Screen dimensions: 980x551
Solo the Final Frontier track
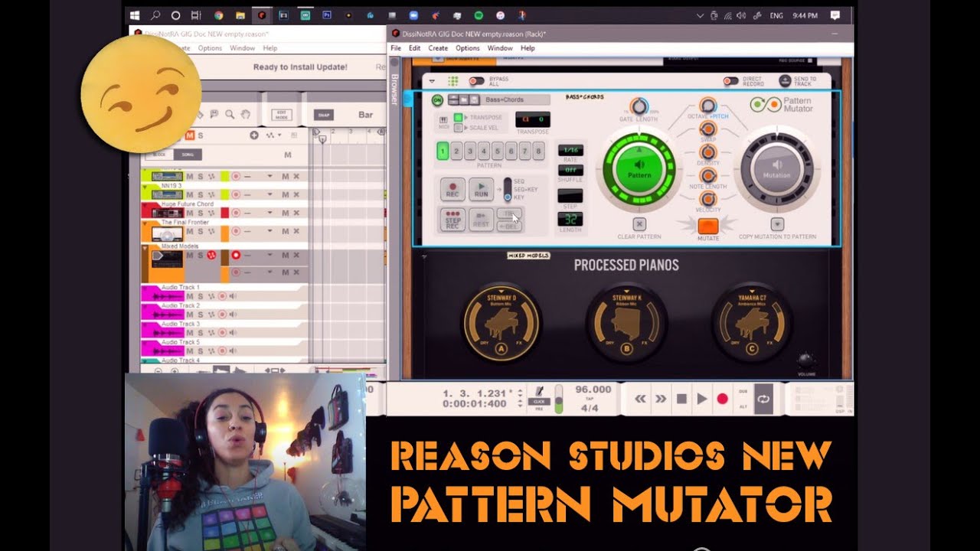coord(199,231)
